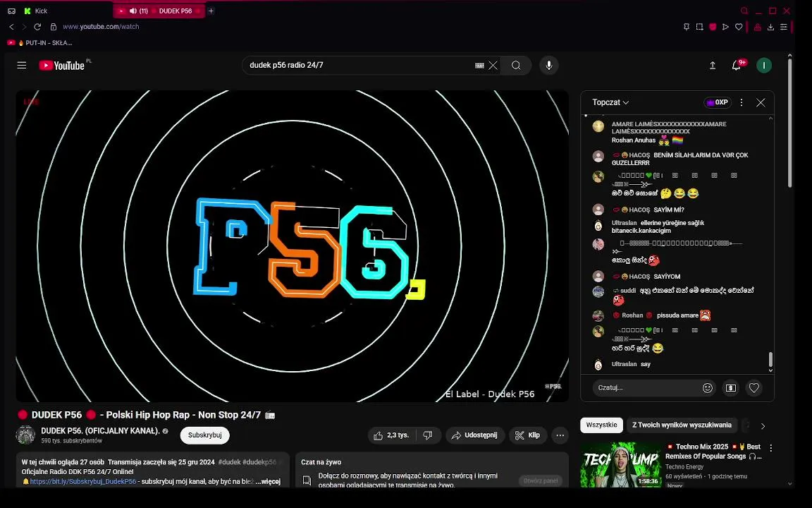Share the video via Udostępnij
This screenshot has height=508, width=812.
pyautogui.click(x=475, y=435)
